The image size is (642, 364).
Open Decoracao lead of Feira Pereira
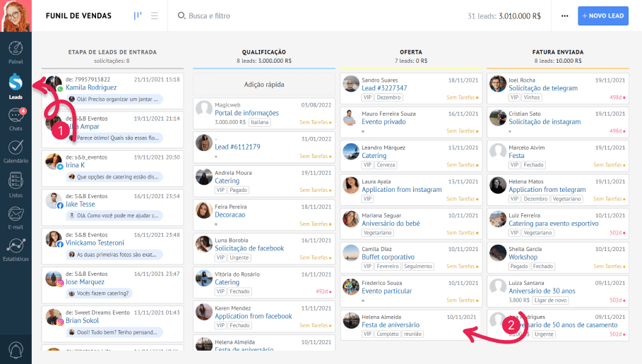[x=230, y=214]
